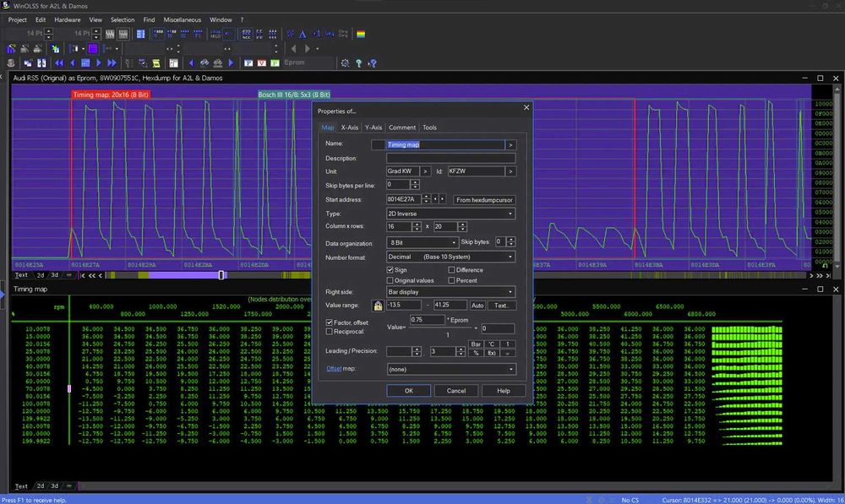Image resolution: width=845 pixels, height=504 pixels.
Task: Open the Type dropdown showing 2D Inverse
Action: pos(450,214)
